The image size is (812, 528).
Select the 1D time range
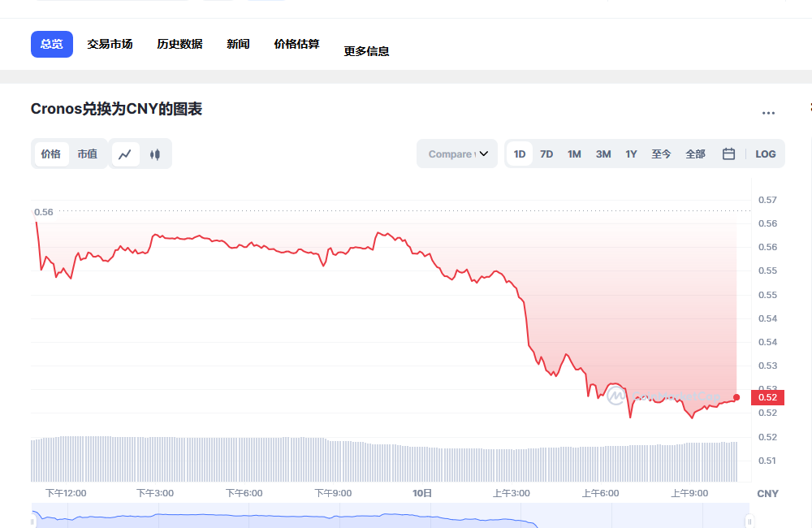(x=520, y=154)
